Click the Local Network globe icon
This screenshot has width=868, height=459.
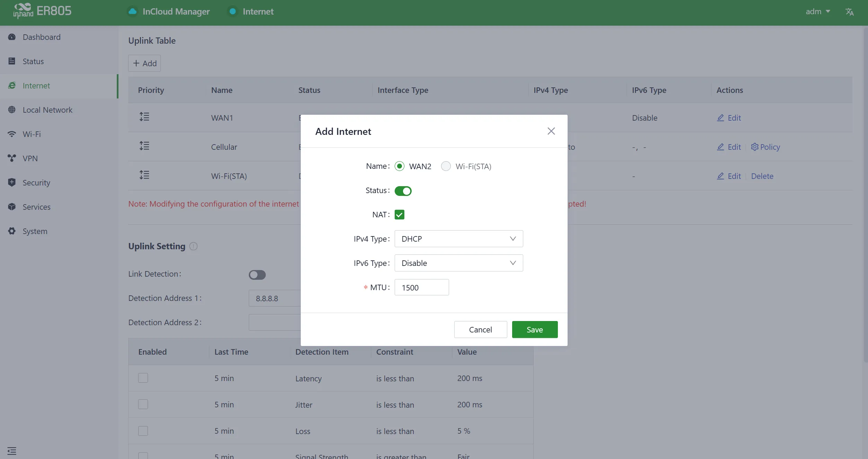point(12,110)
